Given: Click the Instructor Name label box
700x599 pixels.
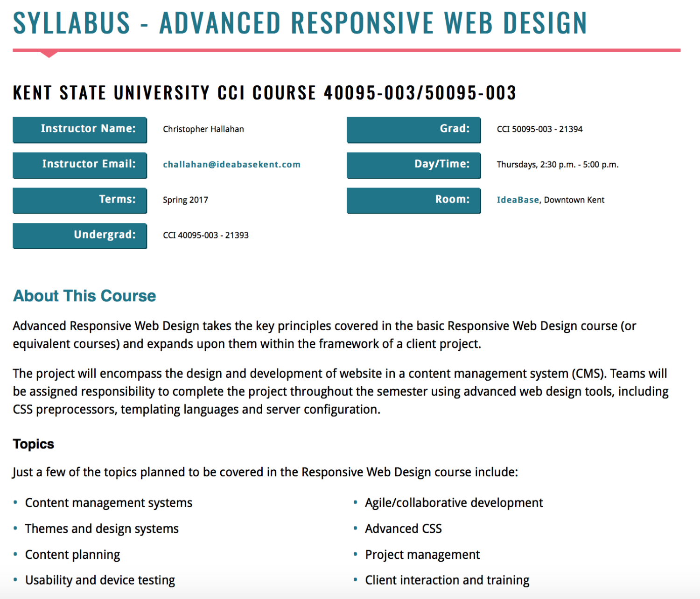Looking at the screenshot, I should pos(79,129).
